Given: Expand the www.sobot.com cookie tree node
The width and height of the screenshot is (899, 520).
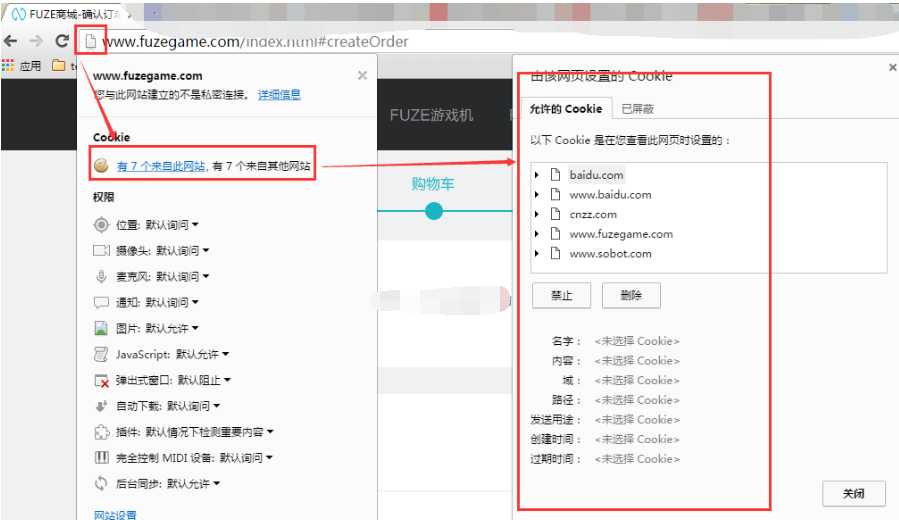Looking at the screenshot, I should 537,253.
